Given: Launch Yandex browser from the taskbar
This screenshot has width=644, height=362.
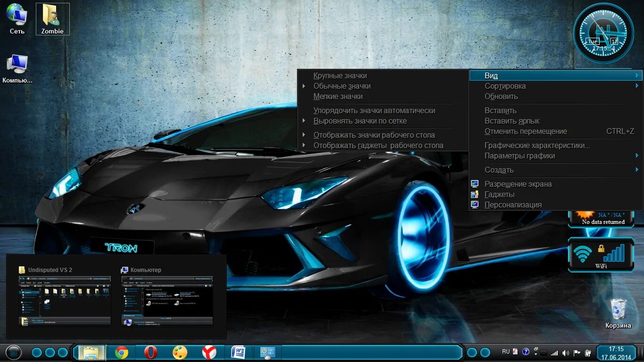Looking at the screenshot, I should click(x=209, y=353).
